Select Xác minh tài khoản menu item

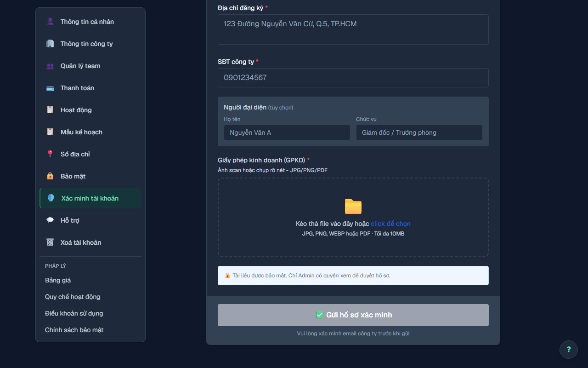tap(90, 198)
